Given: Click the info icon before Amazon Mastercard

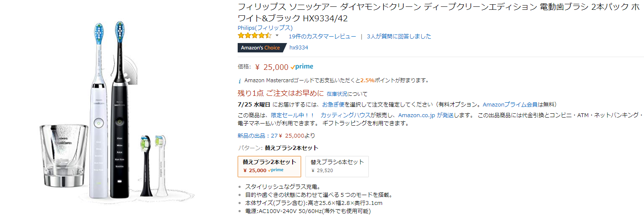Looking at the screenshot, I should pyautogui.click(x=240, y=81).
